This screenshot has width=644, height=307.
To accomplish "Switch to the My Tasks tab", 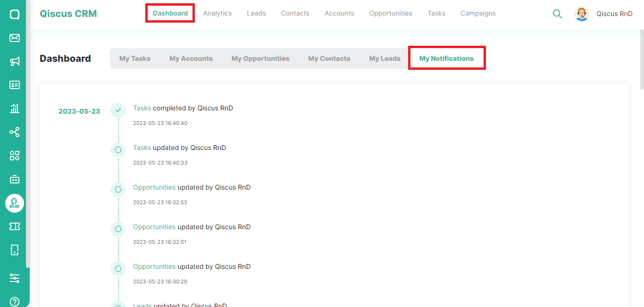I will 135,58.
